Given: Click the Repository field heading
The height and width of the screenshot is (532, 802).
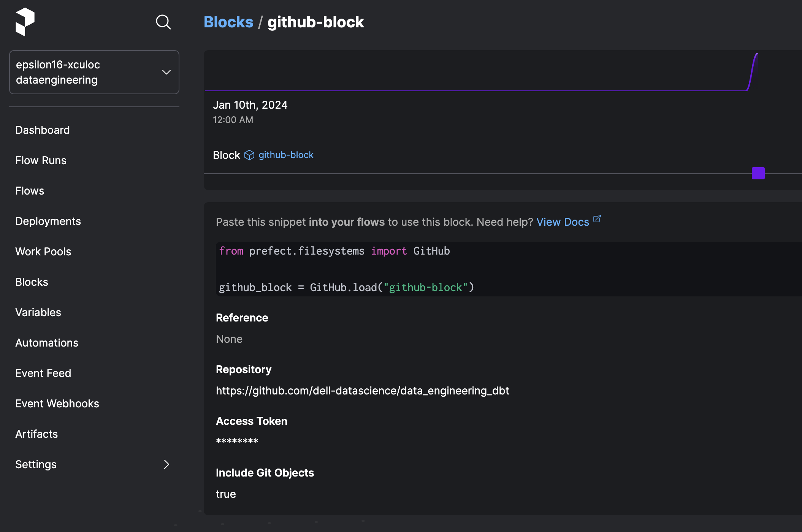Looking at the screenshot, I should (x=244, y=369).
